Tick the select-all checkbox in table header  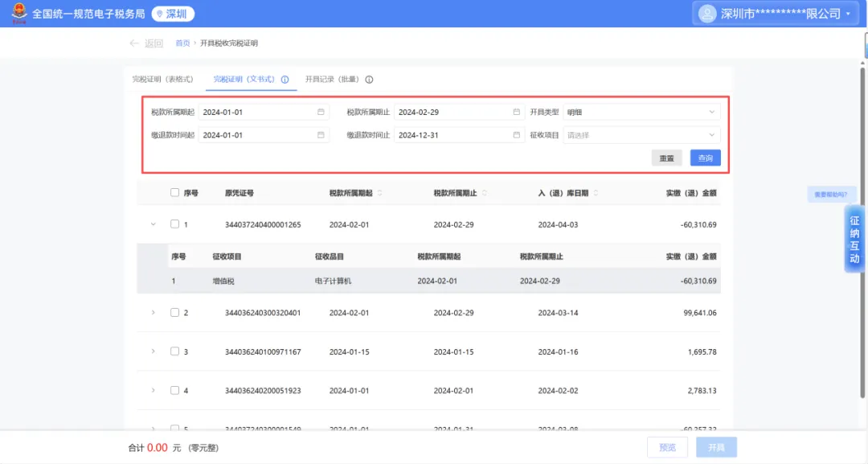(174, 193)
